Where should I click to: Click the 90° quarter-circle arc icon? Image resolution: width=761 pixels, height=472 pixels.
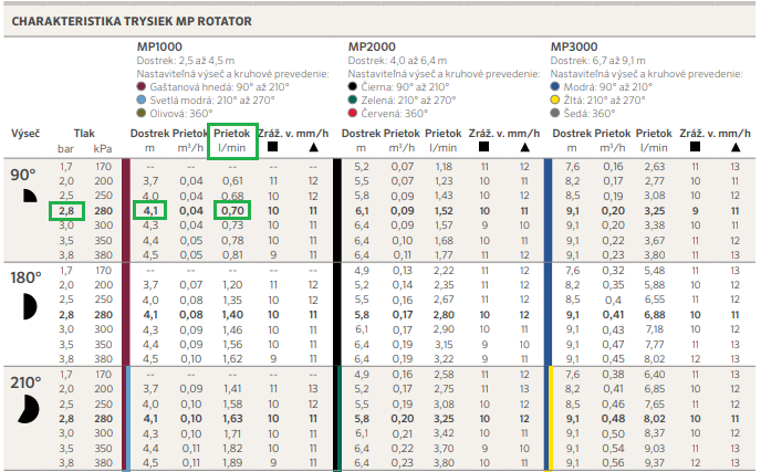(27, 196)
